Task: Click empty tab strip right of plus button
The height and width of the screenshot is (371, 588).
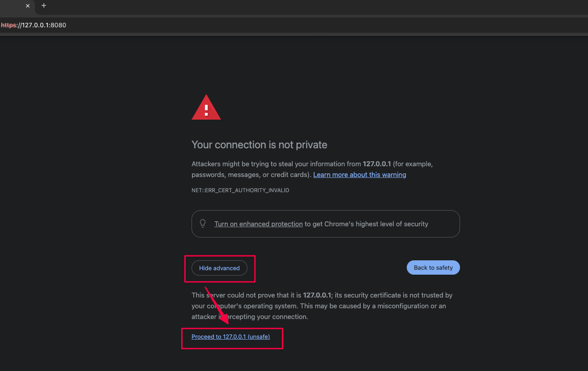Action: 313,7
